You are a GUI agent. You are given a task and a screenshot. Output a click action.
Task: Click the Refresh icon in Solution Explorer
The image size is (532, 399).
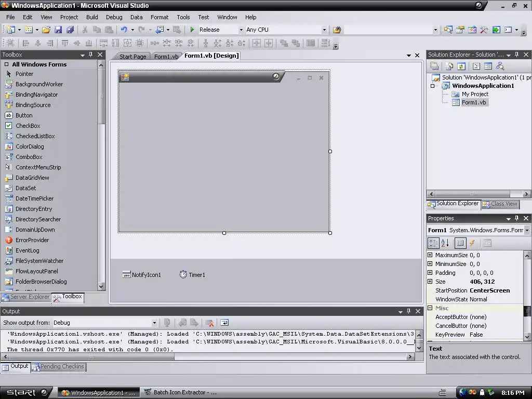click(461, 66)
